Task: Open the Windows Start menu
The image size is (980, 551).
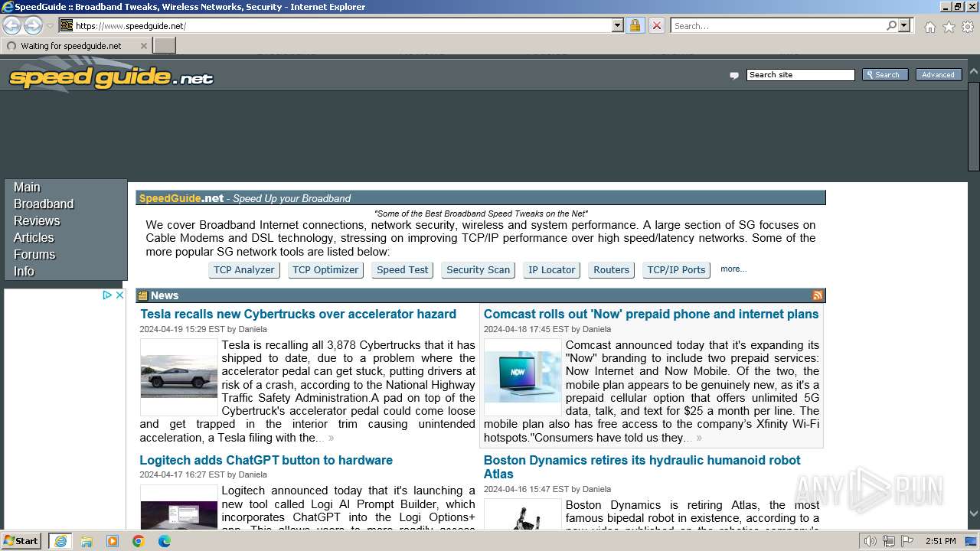Action: pyautogui.click(x=21, y=541)
